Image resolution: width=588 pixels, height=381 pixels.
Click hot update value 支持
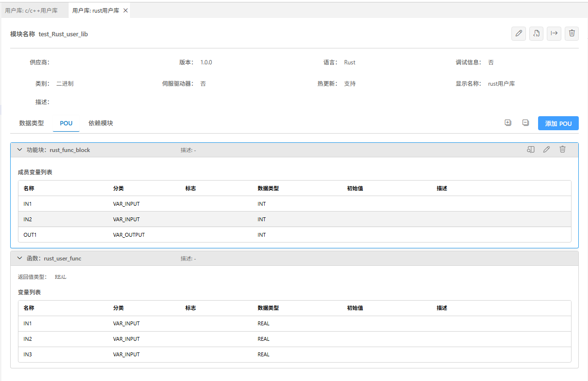350,84
